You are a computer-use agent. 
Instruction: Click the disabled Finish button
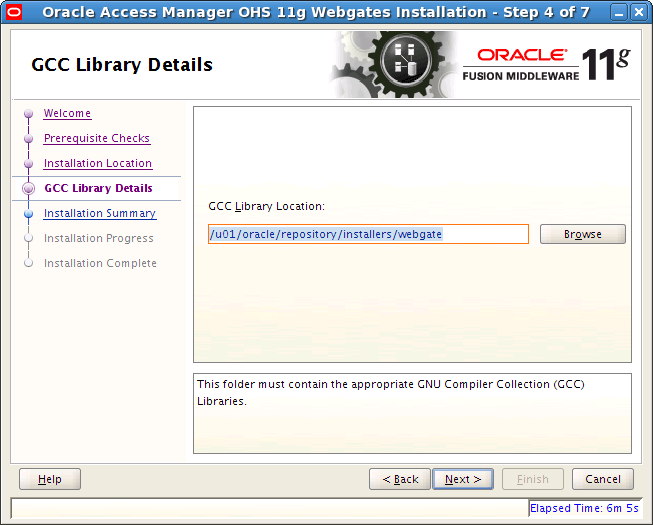coord(533,479)
